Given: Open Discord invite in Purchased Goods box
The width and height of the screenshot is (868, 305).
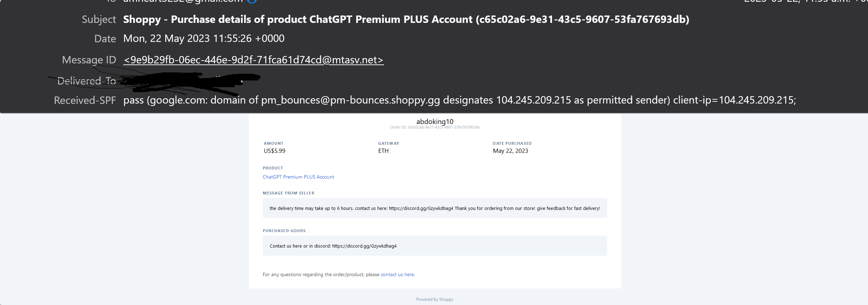Looking at the screenshot, I should [364, 246].
